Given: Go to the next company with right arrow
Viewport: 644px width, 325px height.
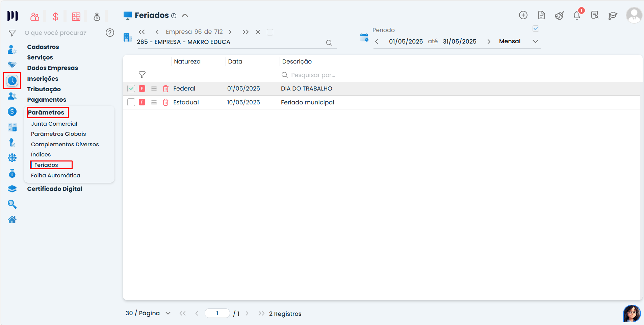Looking at the screenshot, I should (230, 32).
